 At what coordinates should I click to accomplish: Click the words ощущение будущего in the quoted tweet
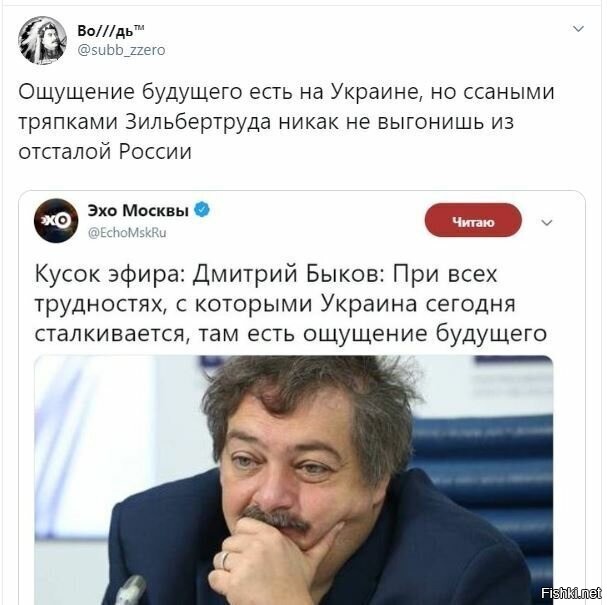(x=425, y=334)
